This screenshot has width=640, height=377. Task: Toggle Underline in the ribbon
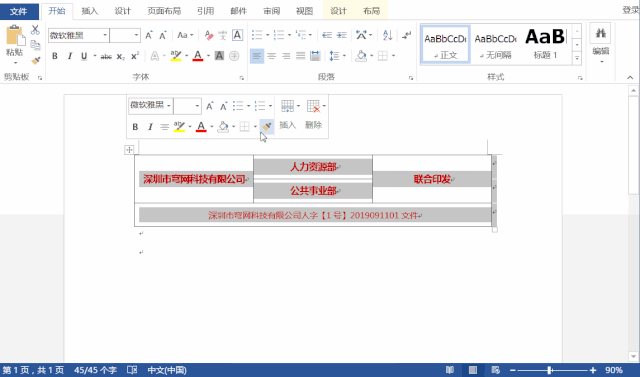coord(84,56)
